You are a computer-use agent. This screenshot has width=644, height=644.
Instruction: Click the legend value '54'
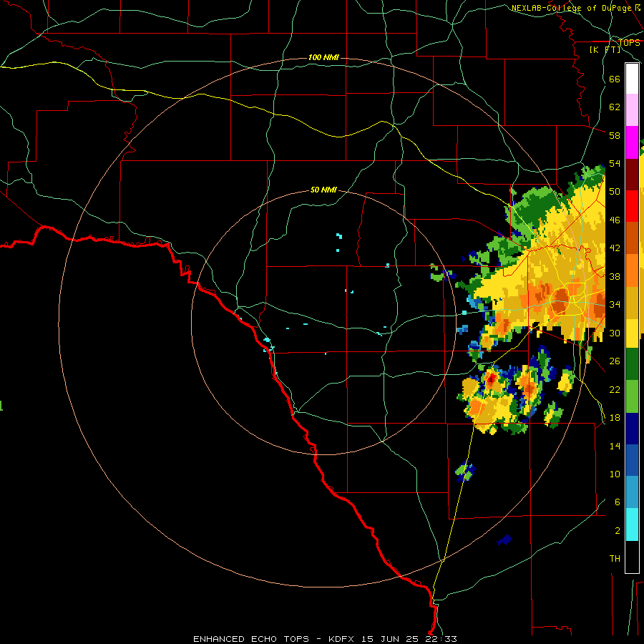(x=615, y=163)
